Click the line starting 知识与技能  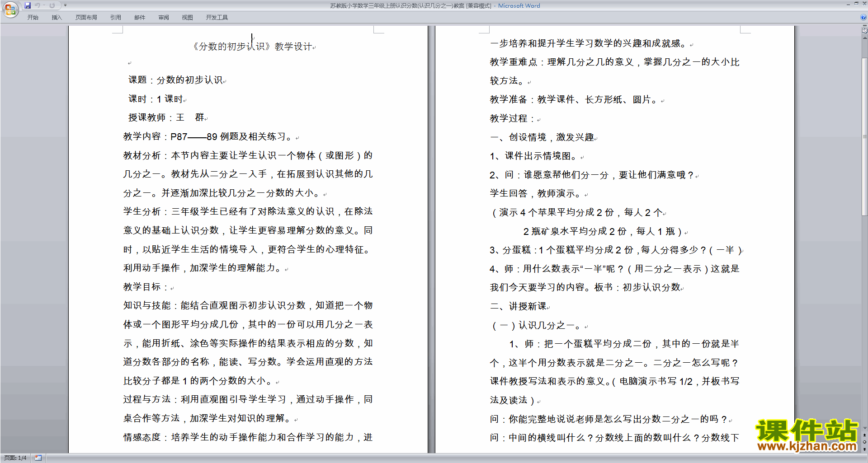(248, 305)
